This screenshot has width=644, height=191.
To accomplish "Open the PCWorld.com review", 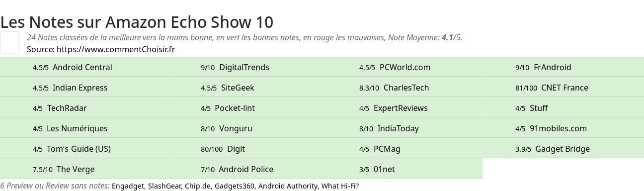I will click(x=405, y=67).
